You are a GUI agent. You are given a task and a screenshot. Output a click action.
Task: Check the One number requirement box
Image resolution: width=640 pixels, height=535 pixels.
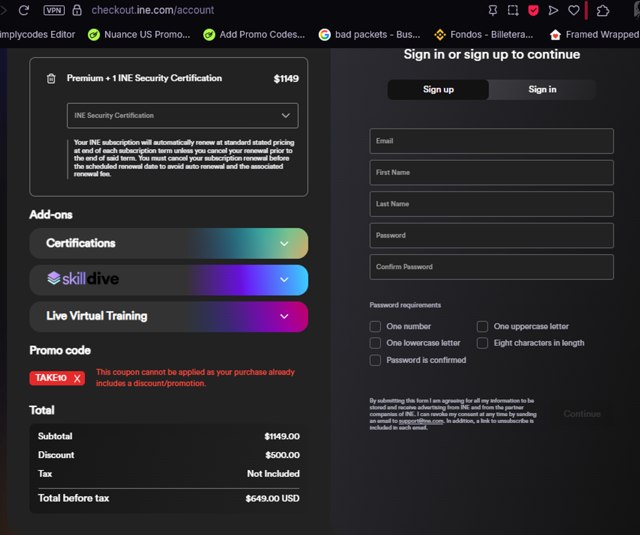pos(375,327)
